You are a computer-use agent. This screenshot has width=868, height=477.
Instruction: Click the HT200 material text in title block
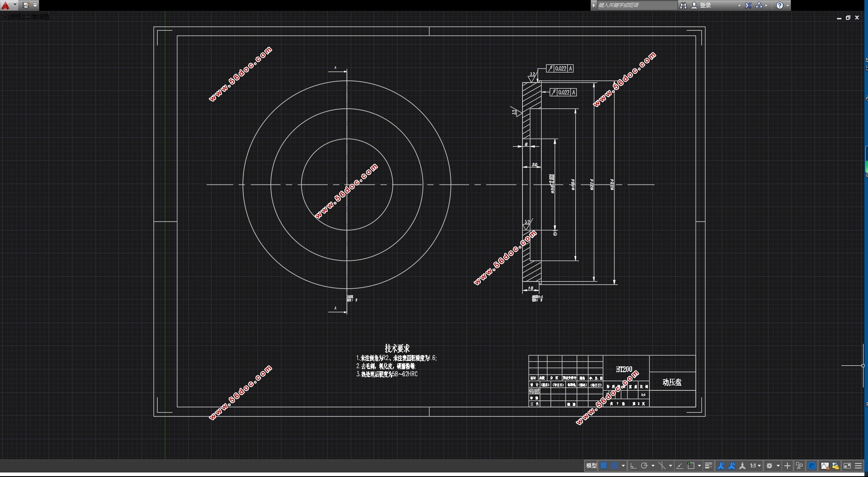(624, 369)
